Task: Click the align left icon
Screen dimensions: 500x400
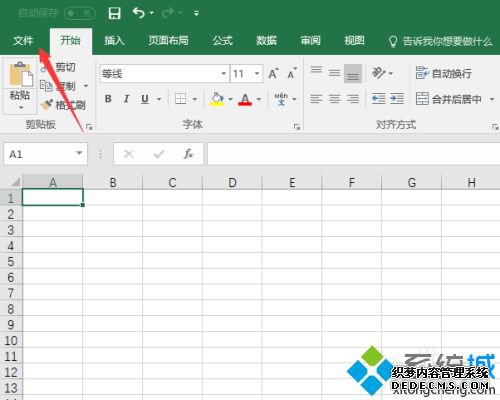Action: click(x=316, y=99)
